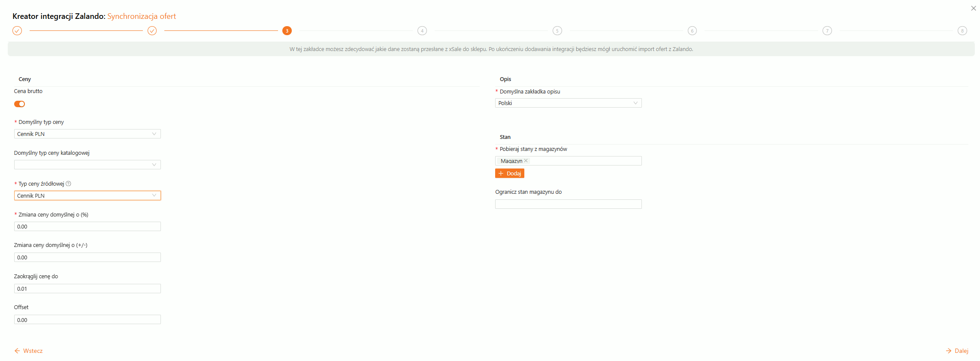The width and height of the screenshot is (980, 361).
Task: Click the Ogranicz stan magazynu do field
Action: (x=568, y=205)
